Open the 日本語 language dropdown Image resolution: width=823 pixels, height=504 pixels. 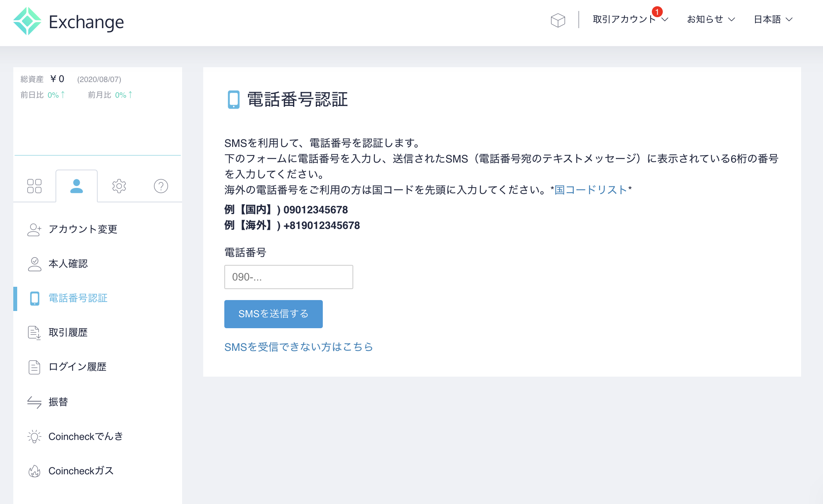pyautogui.click(x=773, y=19)
